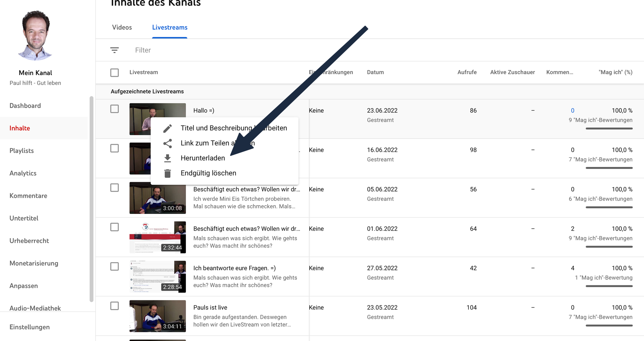Screen dimensions: 644x341
Task: Sort by the Datum column header
Action: tap(375, 72)
